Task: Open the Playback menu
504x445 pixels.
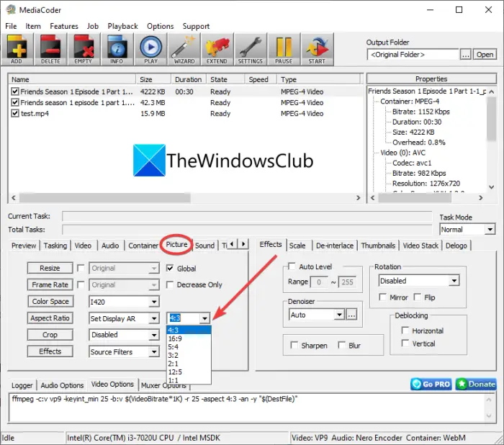Action: click(x=122, y=26)
